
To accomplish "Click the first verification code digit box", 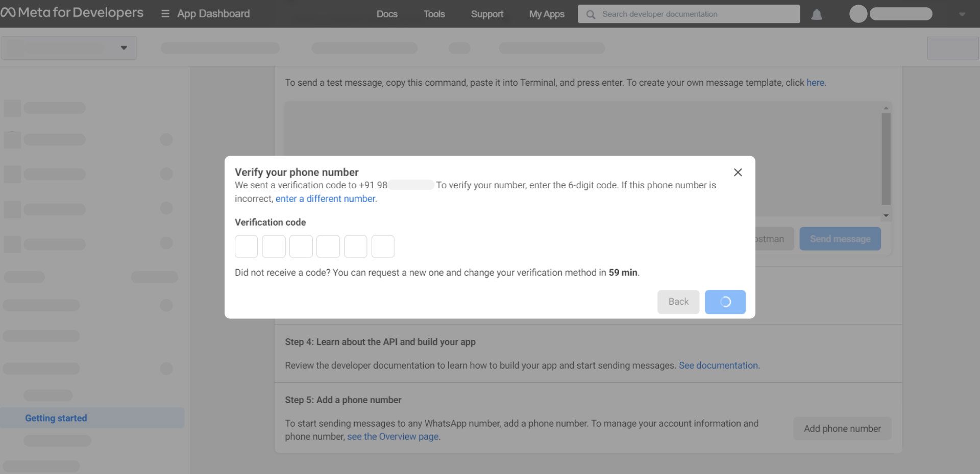I will pyautogui.click(x=246, y=246).
